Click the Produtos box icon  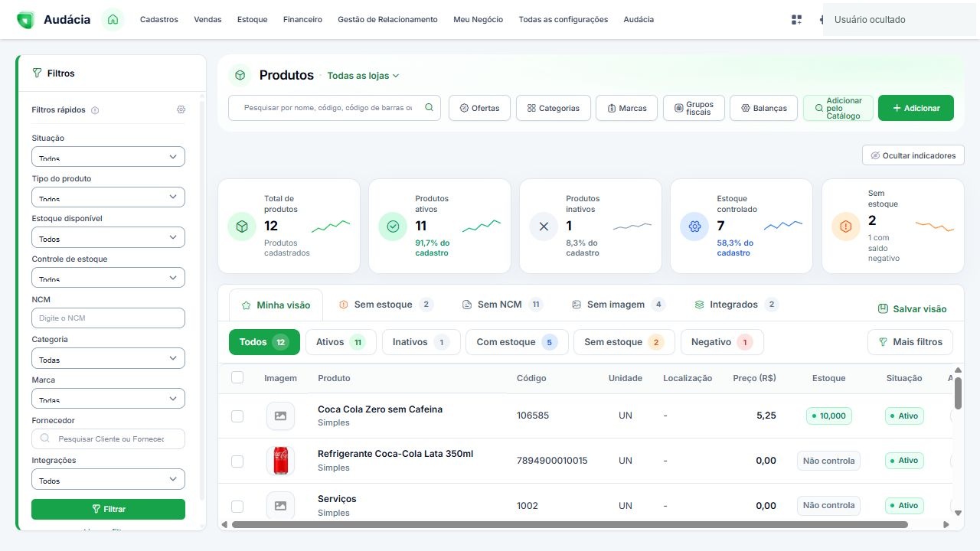[x=240, y=75]
